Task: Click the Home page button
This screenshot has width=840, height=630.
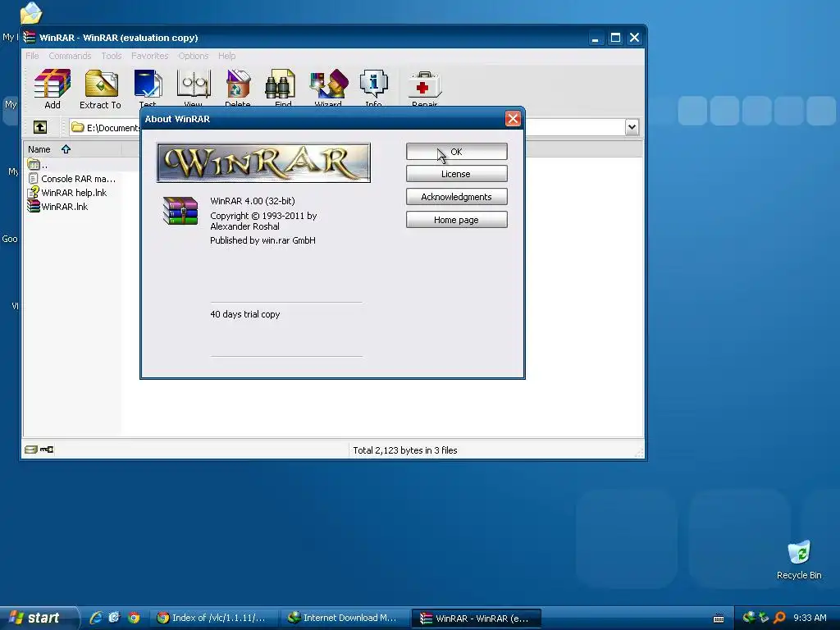Action: [456, 220]
